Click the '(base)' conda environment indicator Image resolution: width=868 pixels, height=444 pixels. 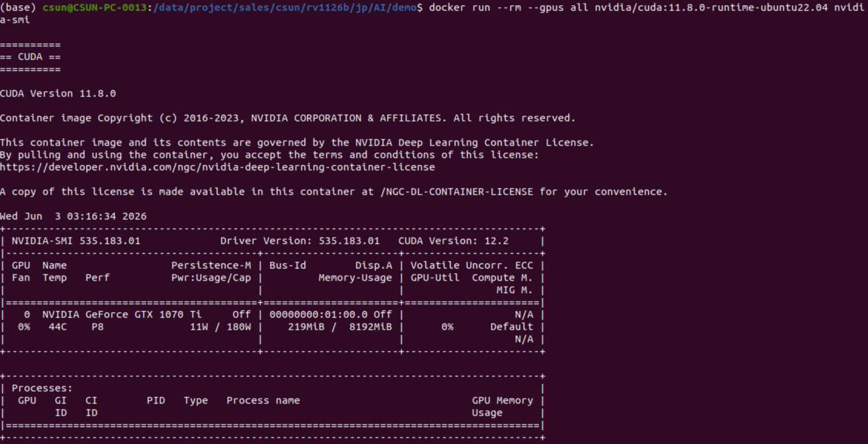pos(18,7)
